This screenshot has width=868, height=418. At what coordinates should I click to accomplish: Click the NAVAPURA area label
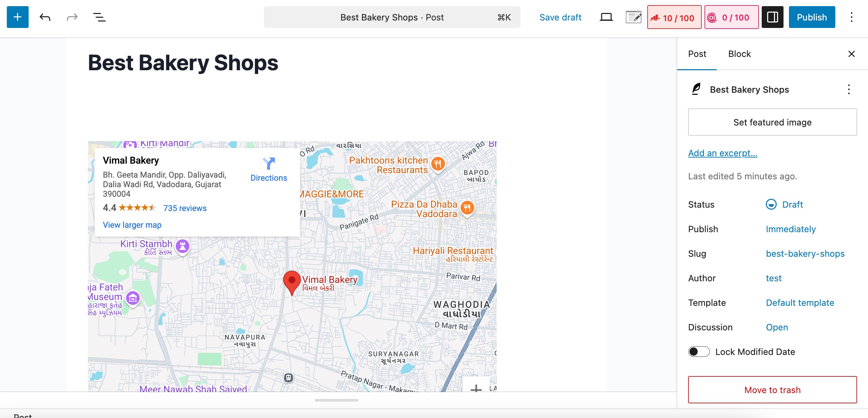pos(245,341)
